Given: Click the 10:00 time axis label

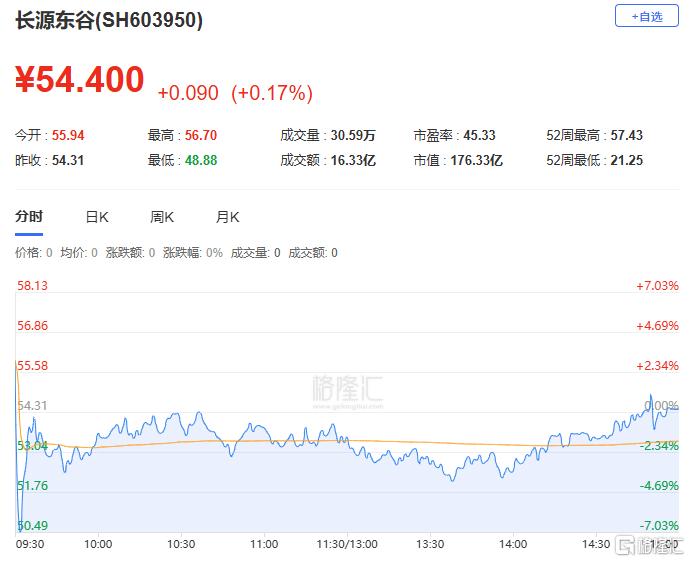Looking at the screenshot, I should 98,544.
